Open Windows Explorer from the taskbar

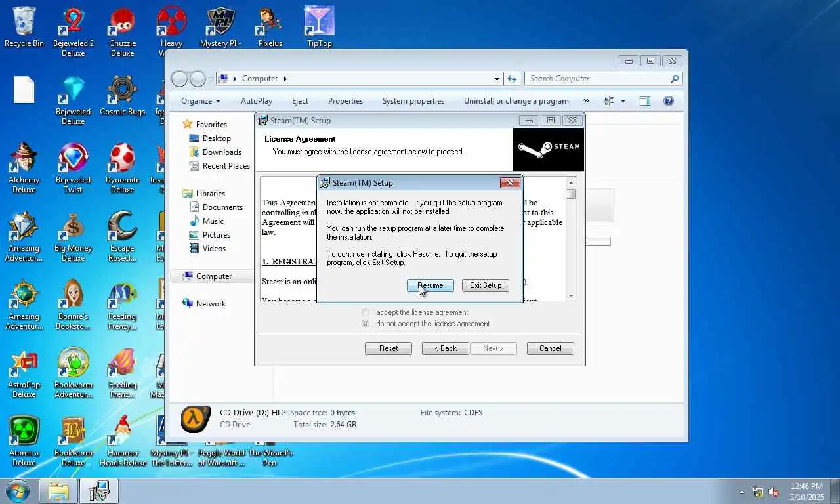[58, 491]
